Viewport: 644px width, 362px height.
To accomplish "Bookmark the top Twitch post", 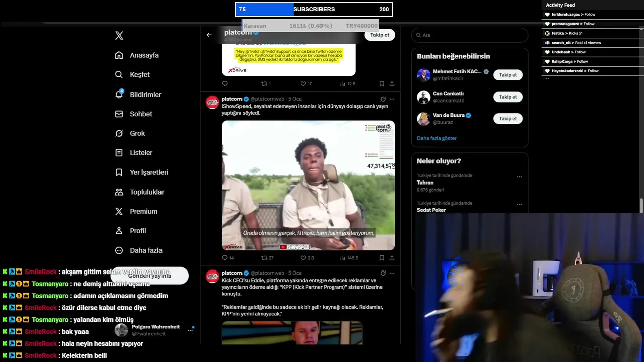I will 382,84.
